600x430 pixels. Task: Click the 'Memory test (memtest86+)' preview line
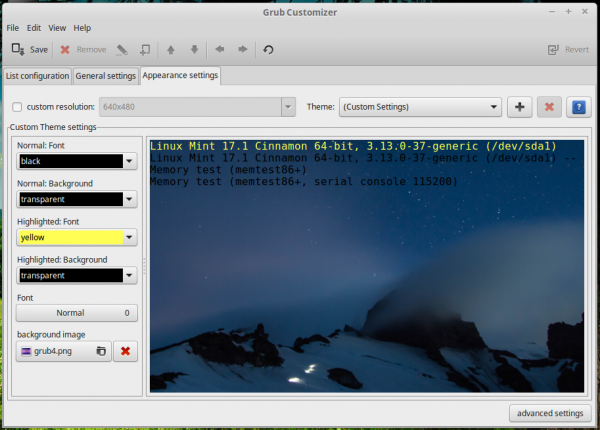pyautogui.click(x=228, y=170)
